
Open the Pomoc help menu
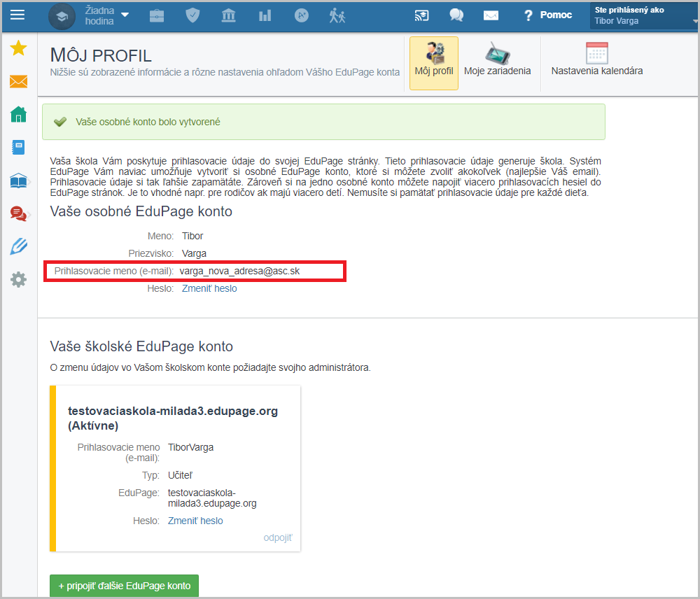[556, 15]
